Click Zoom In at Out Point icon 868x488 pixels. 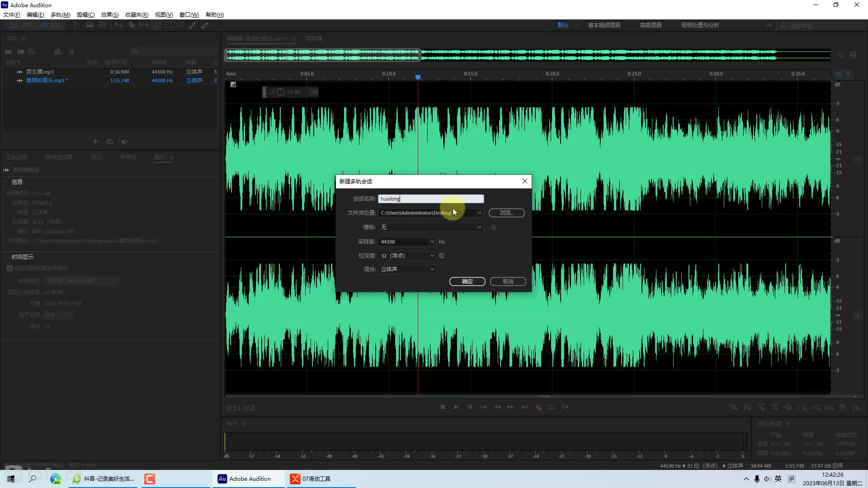click(x=816, y=408)
